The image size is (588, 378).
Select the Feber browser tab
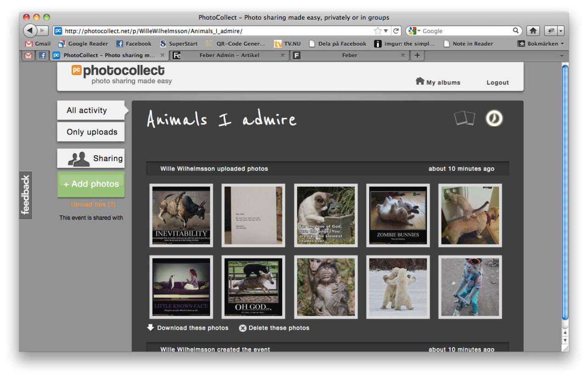click(350, 55)
